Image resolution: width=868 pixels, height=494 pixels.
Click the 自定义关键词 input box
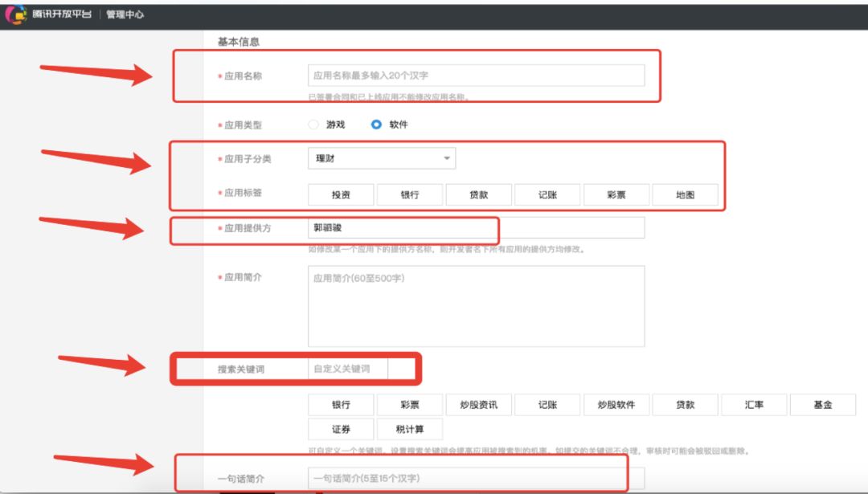[x=348, y=369]
